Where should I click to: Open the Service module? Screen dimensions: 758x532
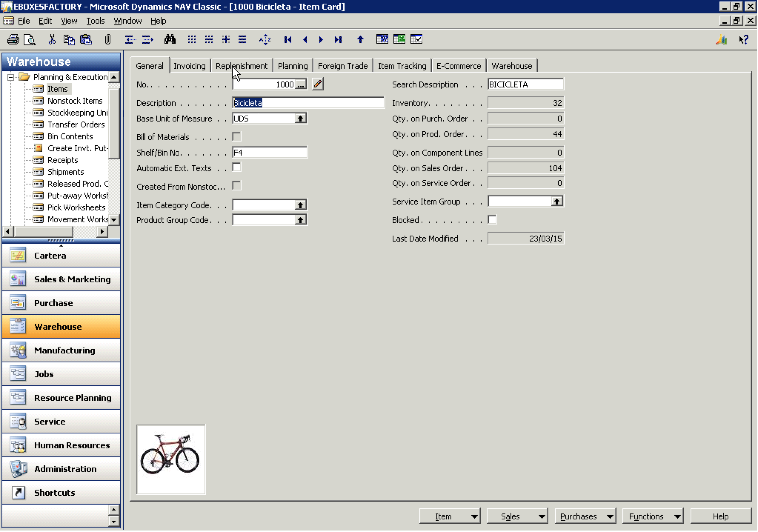tap(61, 421)
